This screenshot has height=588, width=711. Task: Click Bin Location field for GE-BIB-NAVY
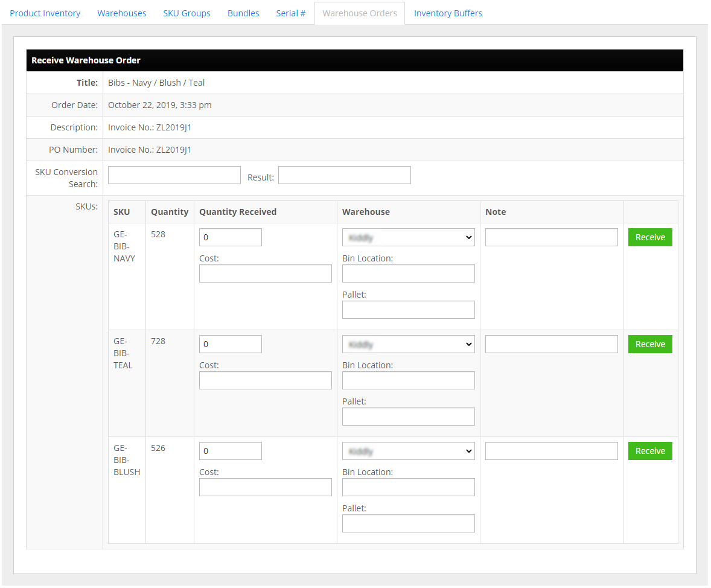click(x=408, y=273)
